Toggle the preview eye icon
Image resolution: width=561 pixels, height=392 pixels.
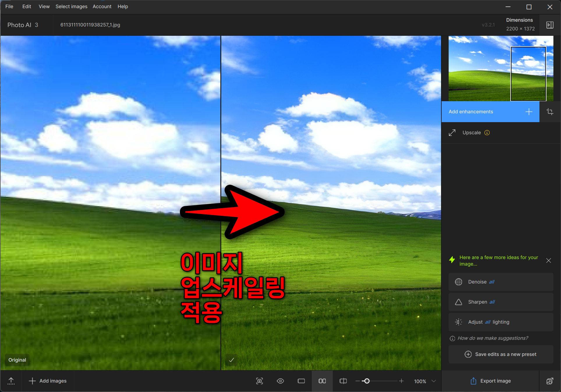tap(280, 381)
